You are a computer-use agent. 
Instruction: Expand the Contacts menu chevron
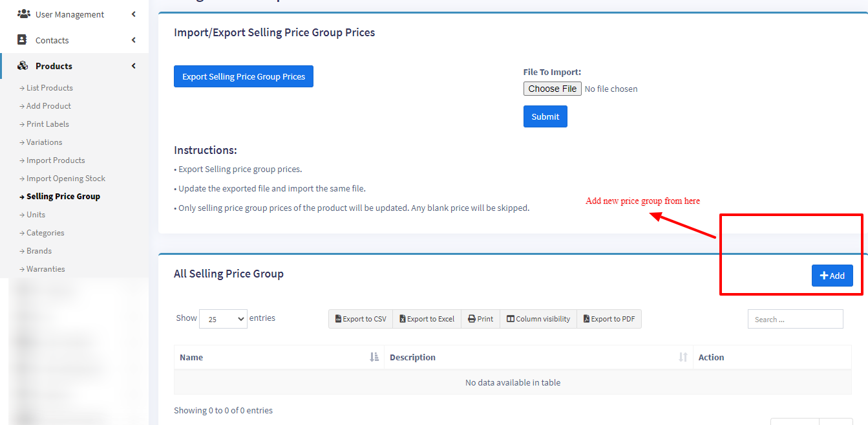(x=133, y=40)
